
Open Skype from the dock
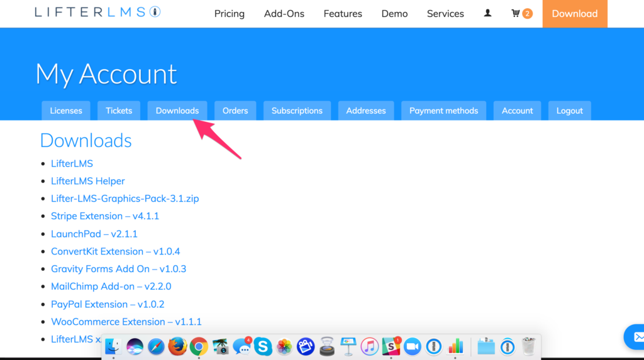coord(263,346)
